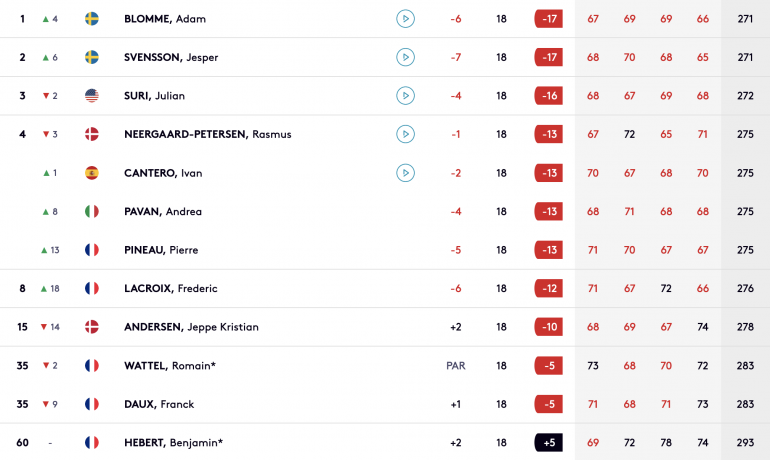Click the Danish flag beside Andersen
This screenshot has width=770, height=460.
click(x=92, y=326)
